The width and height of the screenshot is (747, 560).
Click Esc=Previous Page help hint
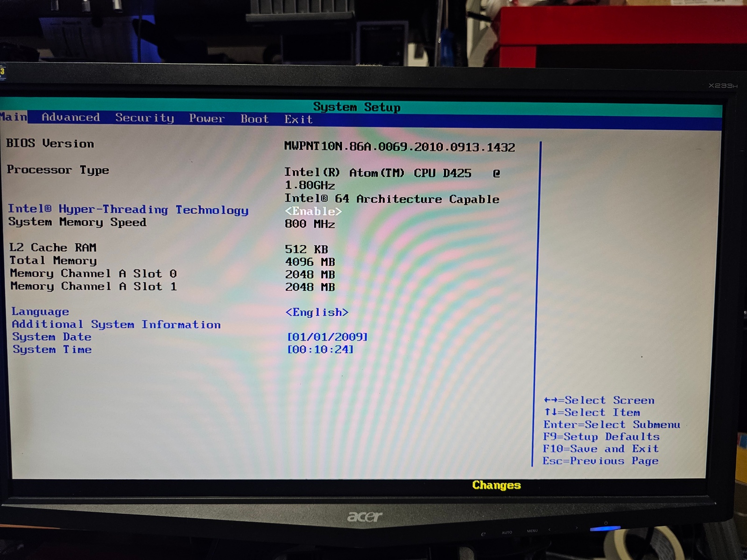(600, 461)
